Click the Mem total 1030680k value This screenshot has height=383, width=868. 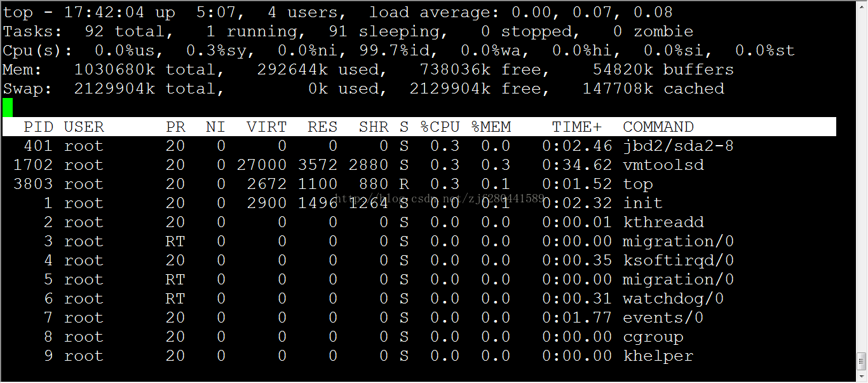114,69
